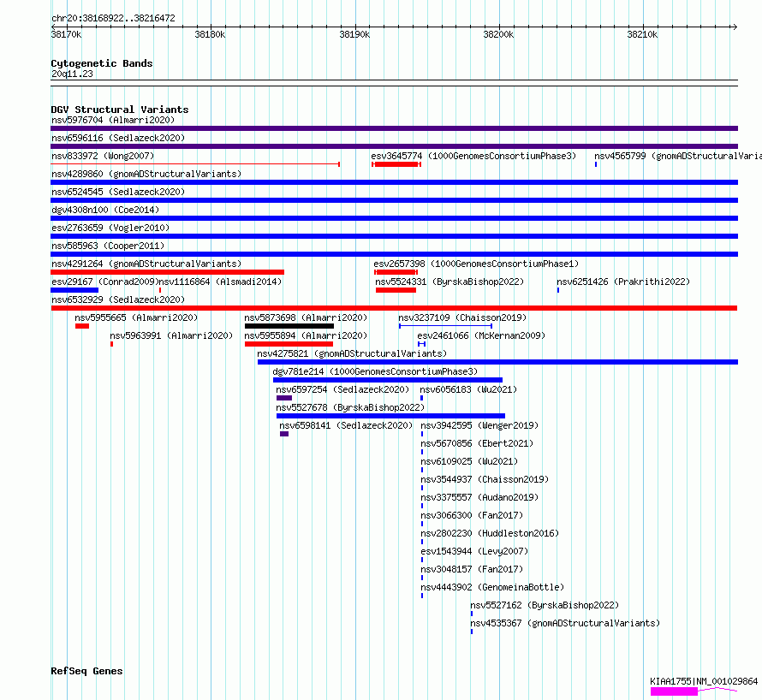Click the 38210k ruler position
The height and width of the screenshot is (700, 762).
pyautogui.click(x=642, y=34)
